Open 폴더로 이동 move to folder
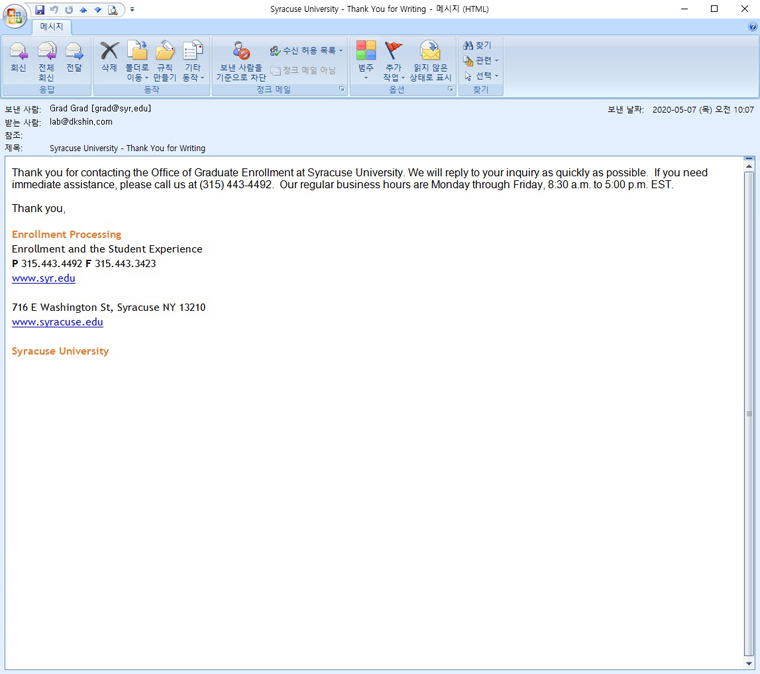Image resolution: width=760 pixels, height=674 pixels. tap(137, 62)
